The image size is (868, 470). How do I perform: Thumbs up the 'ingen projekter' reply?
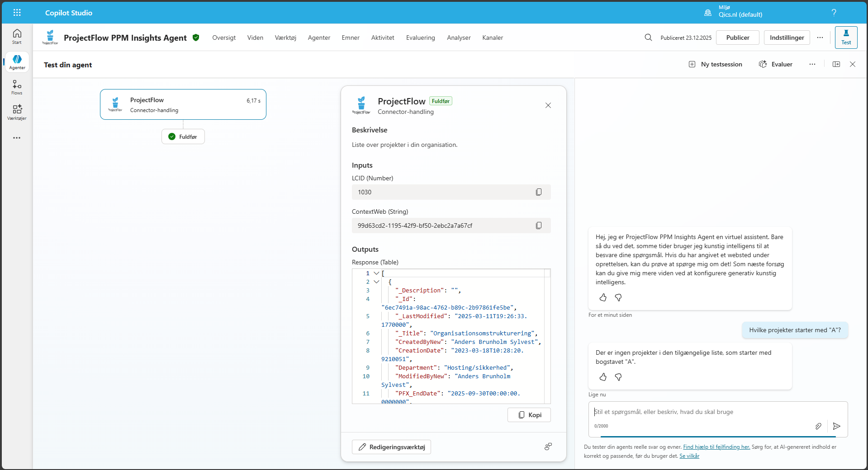603,377
